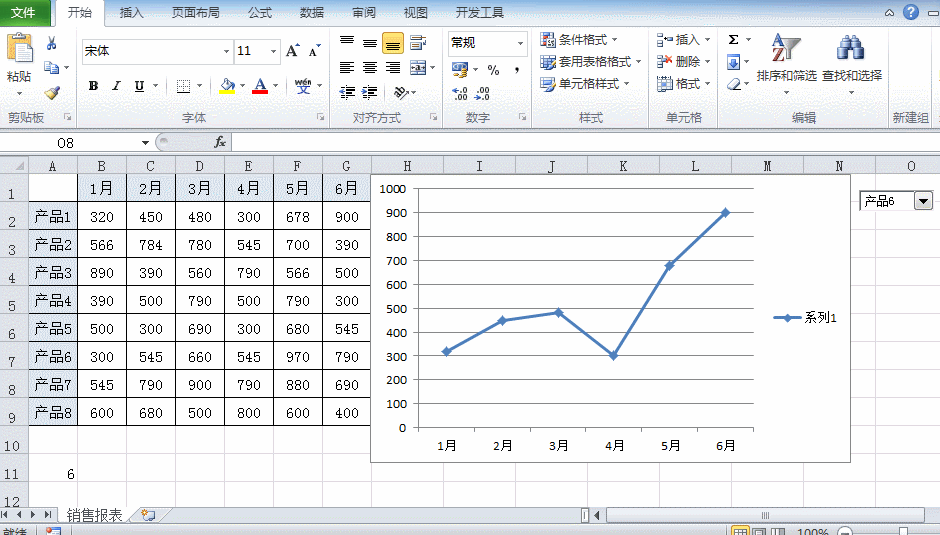The height and width of the screenshot is (535, 940).
Task: Open the File (文件) tab
Action: 23,13
